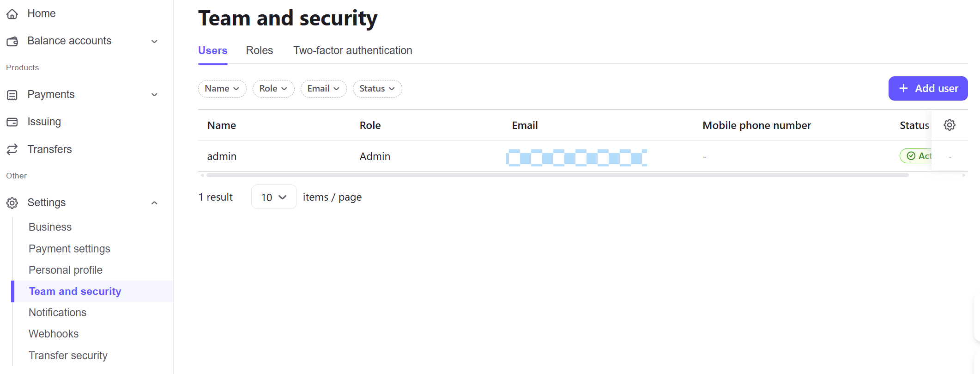
Task: Select the Balance accounts wallet icon
Action: click(x=12, y=41)
